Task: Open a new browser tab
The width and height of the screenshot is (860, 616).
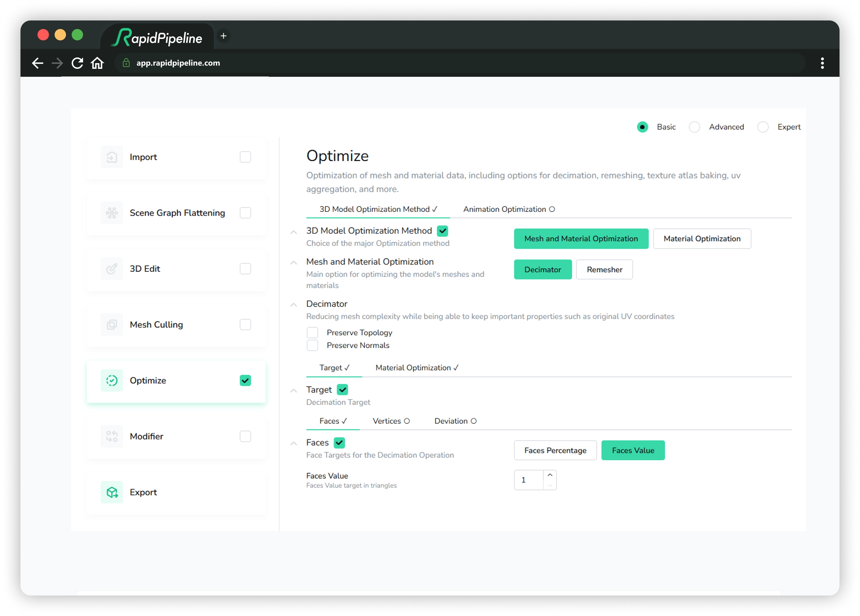Action: 224,36
